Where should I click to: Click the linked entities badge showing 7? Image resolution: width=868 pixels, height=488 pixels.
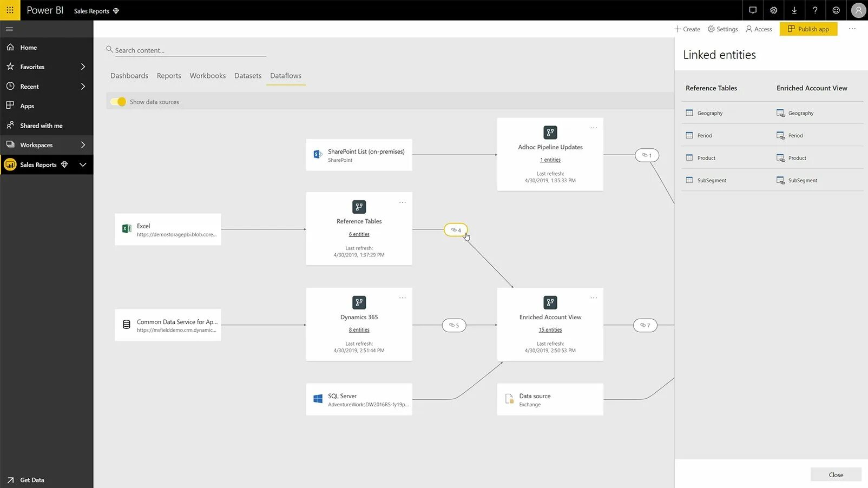(645, 325)
